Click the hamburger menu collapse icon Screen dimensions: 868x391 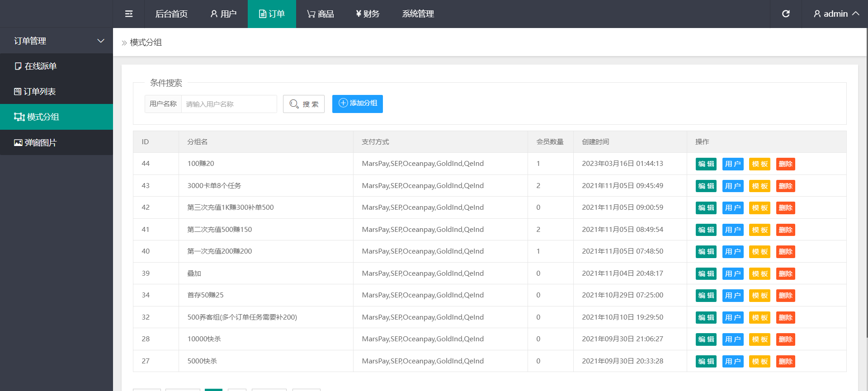[x=129, y=14]
